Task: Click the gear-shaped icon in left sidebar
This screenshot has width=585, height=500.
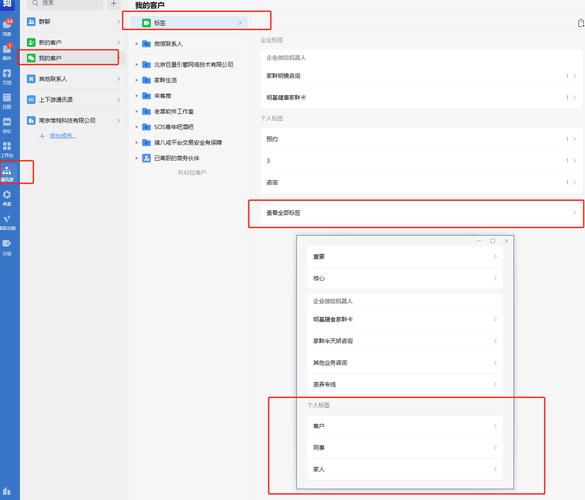Action: point(7,198)
